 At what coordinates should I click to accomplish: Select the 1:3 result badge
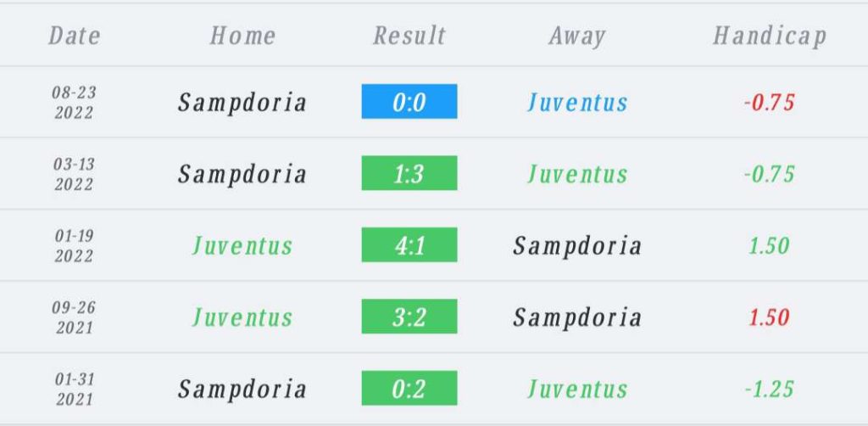[x=409, y=173]
